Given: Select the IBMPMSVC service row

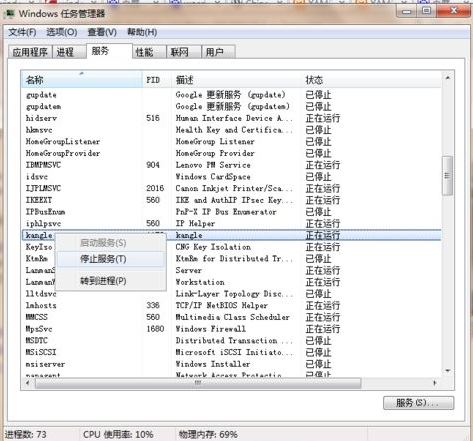Looking at the screenshot, I should (232, 165).
